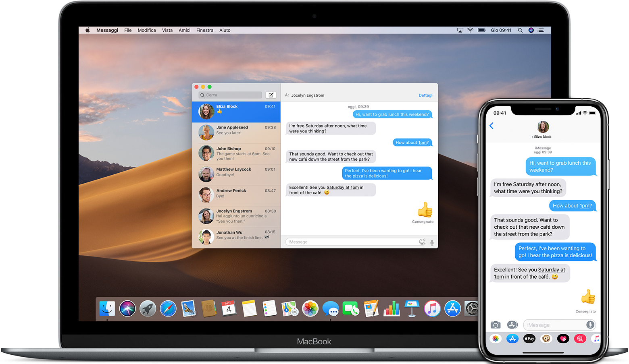Tap the back chevron in iPhone Messages
629x364 pixels.
click(x=491, y=125)
